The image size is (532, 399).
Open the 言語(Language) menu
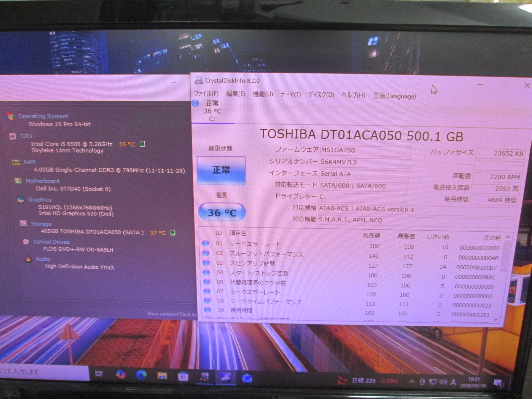tap(394, 96)
